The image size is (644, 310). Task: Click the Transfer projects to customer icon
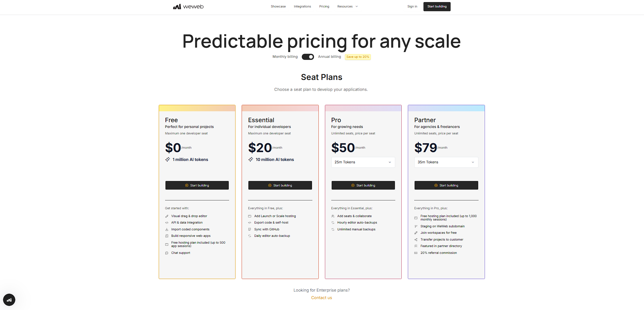coord(416,240)
